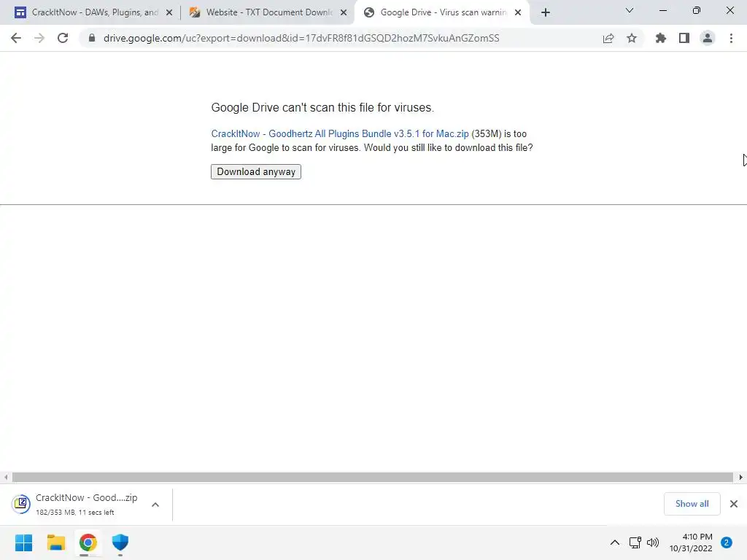
Task: Click the horizontal scrollbar thumb
Action: tap(372, 477)
